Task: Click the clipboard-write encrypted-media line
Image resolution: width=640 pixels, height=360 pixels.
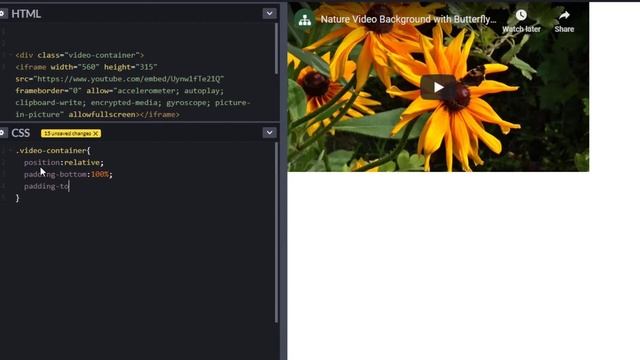Action: 133,102
